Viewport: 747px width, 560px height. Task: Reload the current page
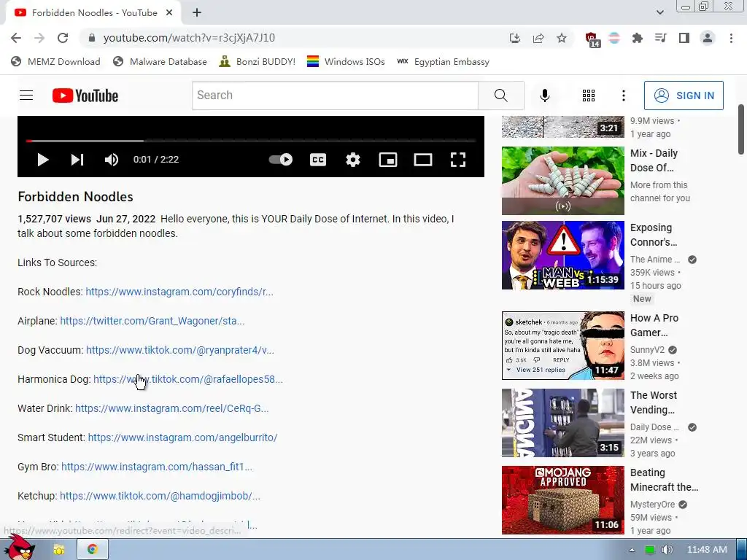pyautogui.click(x=63, y=38)
